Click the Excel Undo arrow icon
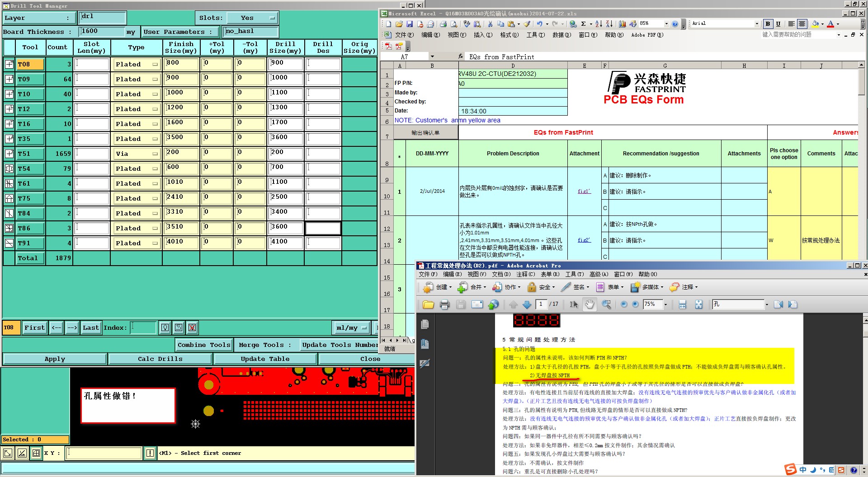The image size is (868, 477). coord(539,24)
